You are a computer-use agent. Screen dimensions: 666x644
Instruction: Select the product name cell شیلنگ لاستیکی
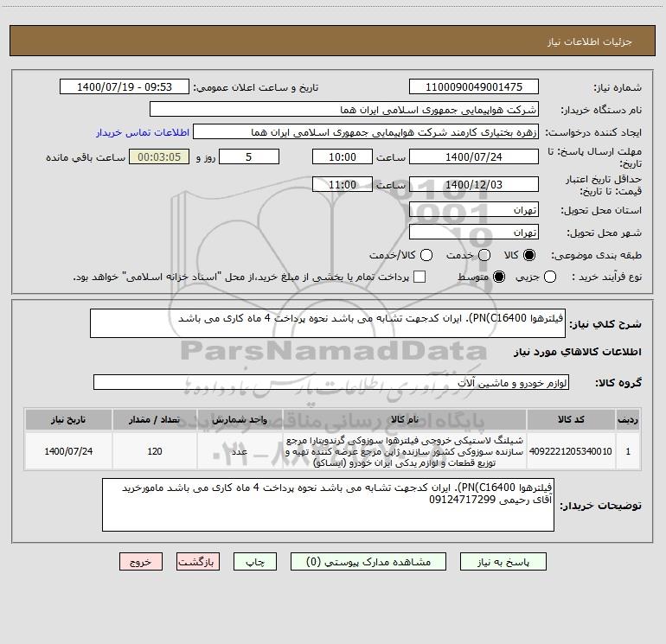pos(405,451)
